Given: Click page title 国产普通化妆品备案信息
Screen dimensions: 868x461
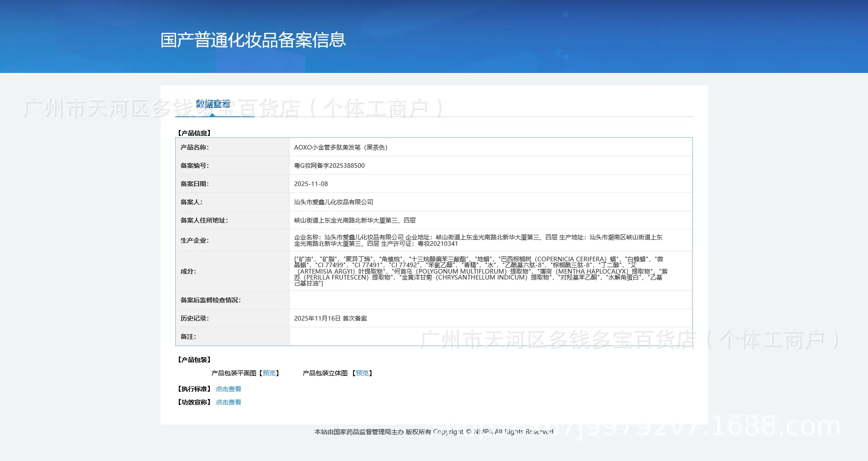Looking at the screenshot, I should pos(253,40).
